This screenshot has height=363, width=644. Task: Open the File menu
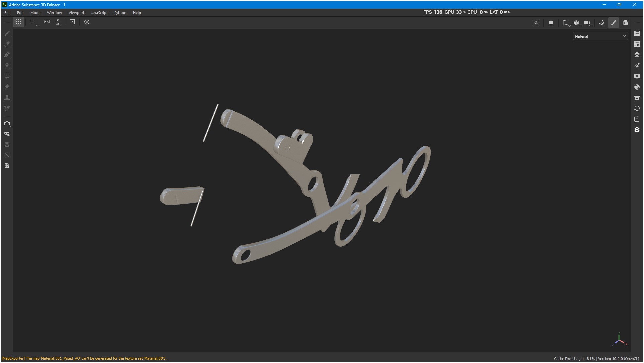pos(7,13)
